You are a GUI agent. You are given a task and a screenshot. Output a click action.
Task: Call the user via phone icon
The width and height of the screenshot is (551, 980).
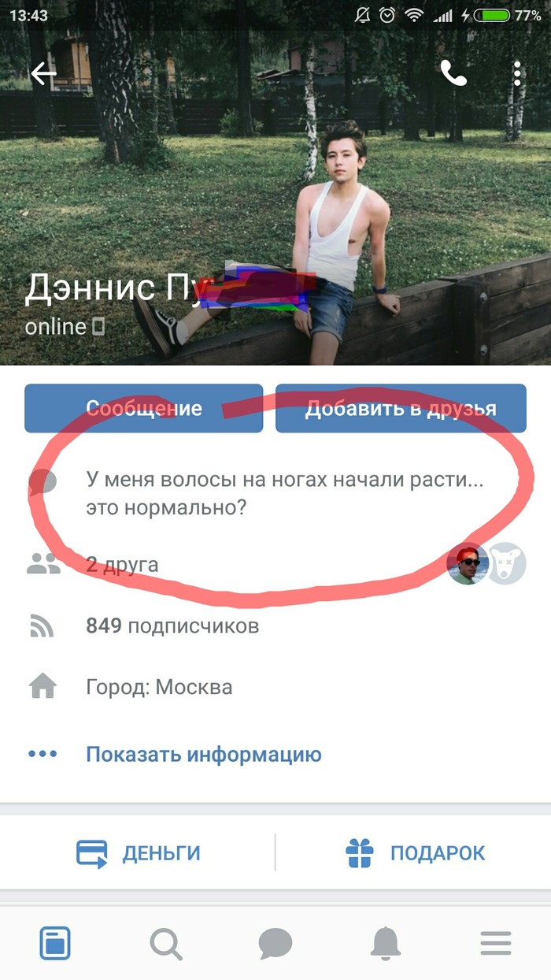[x=454, y=74]
